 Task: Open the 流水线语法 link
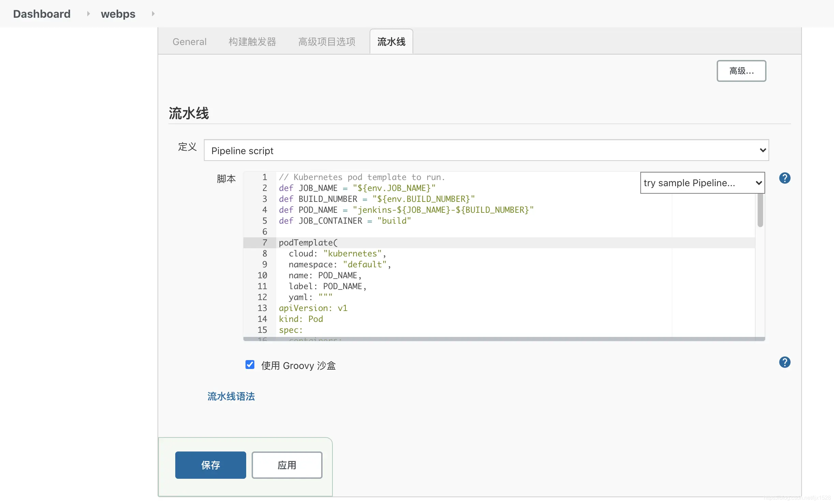pos(231,396)
